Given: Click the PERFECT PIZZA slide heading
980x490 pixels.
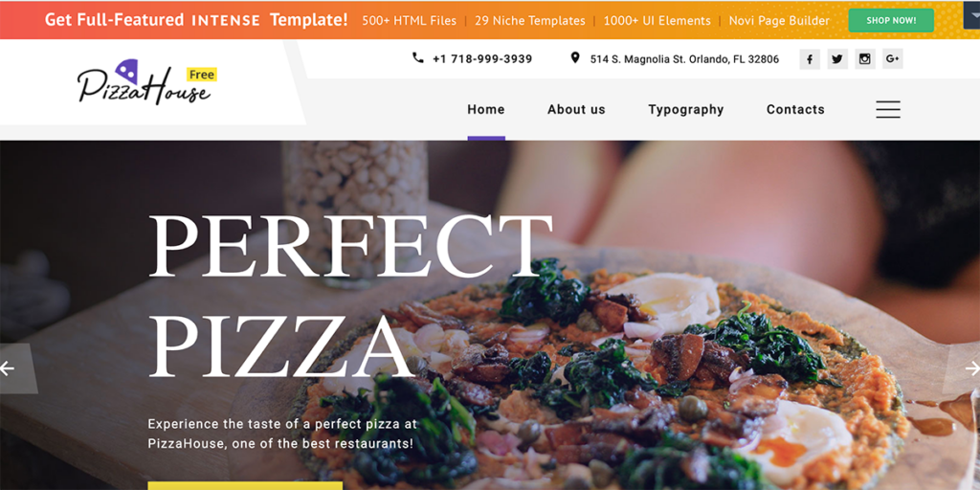Looking at the screenshot, I should pyautogui.click(x=350, y=297).
